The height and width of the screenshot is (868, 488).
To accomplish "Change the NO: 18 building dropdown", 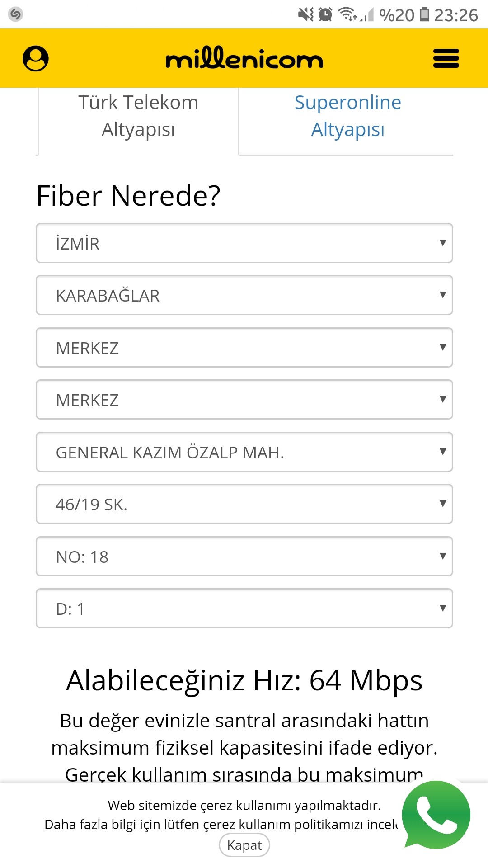I will click(244, 557).
